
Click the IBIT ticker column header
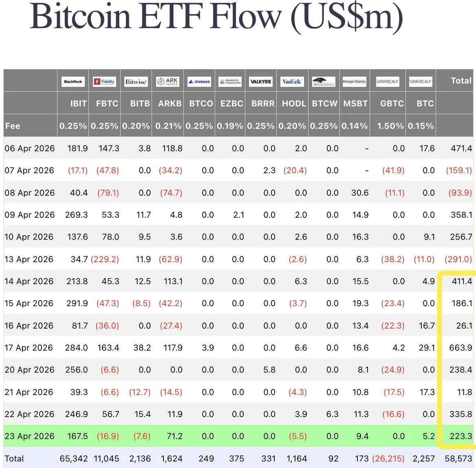(x=78, y=104)
